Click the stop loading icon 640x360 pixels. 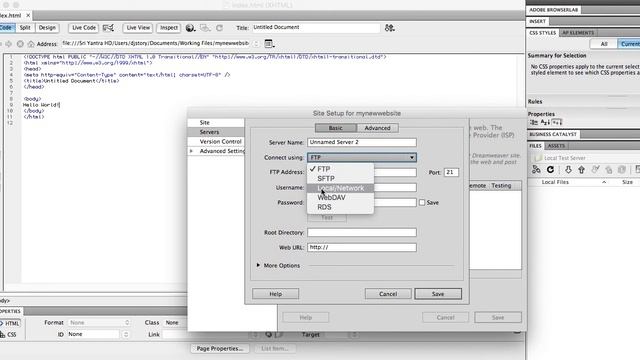[x=20, y=43]
